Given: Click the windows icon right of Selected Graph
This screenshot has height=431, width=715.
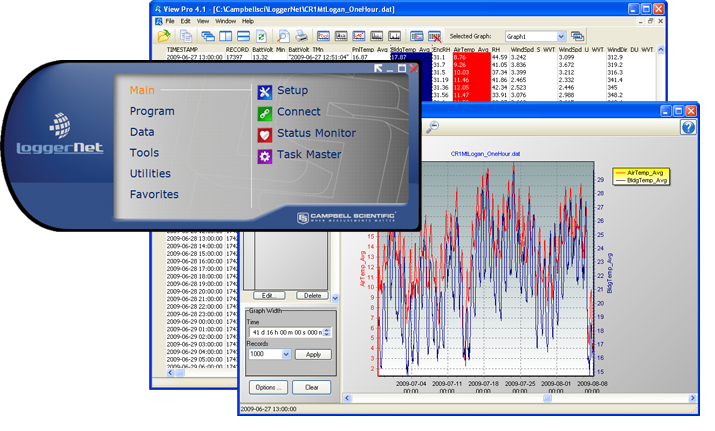Looking at the screenshot, I should (x=577, y=36).
